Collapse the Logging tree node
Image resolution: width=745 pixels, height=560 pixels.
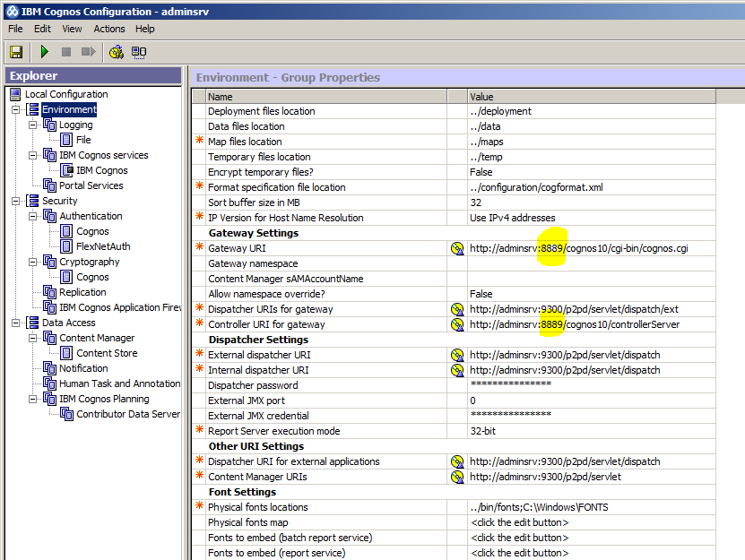[x=33, y=125]
